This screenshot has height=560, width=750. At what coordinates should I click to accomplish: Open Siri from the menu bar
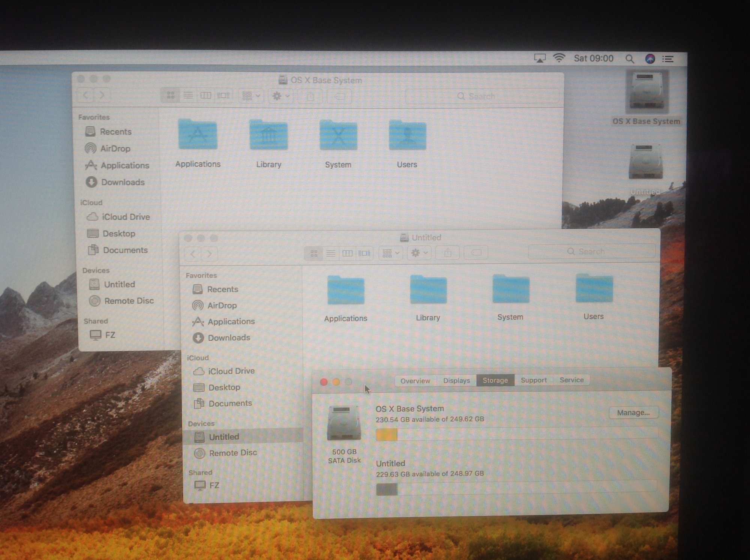click(x=650, y=59)
